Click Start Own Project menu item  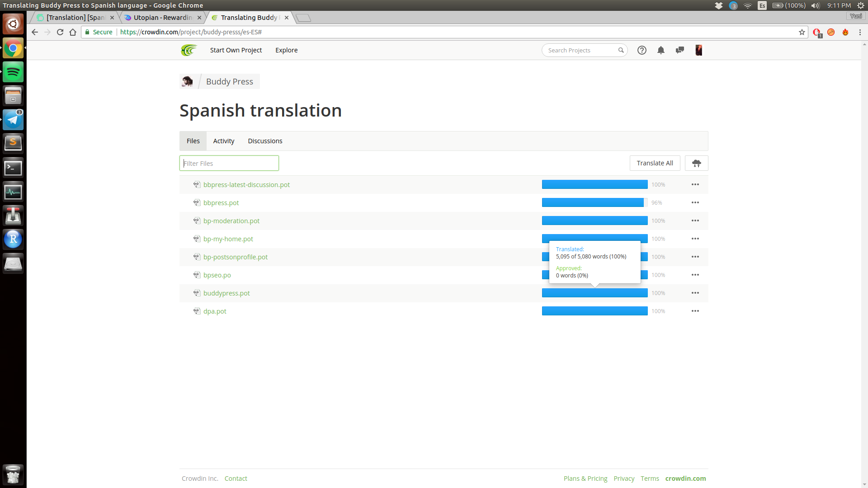click(236, 50)
